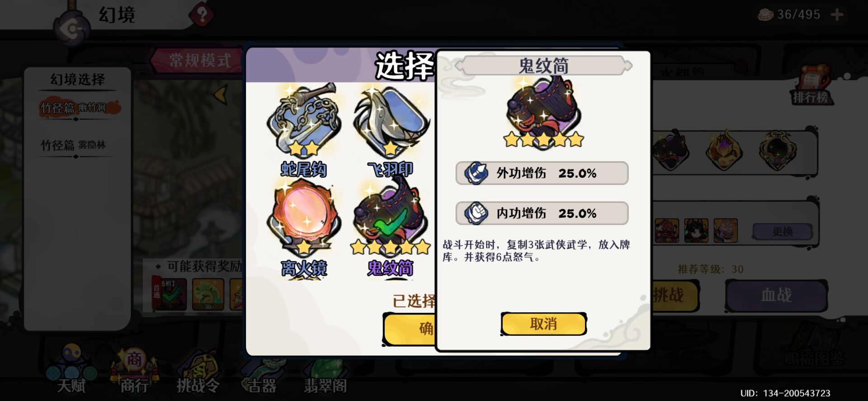Click the yellow left arrow on map
The width and height of the screenshot is (868, 401).
pyautogui.click(x=221, y=95)
